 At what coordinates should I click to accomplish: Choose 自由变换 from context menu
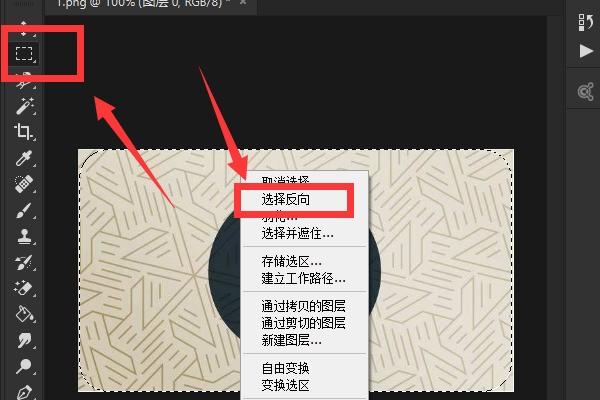pyautogui.click(x=285, y=368)
